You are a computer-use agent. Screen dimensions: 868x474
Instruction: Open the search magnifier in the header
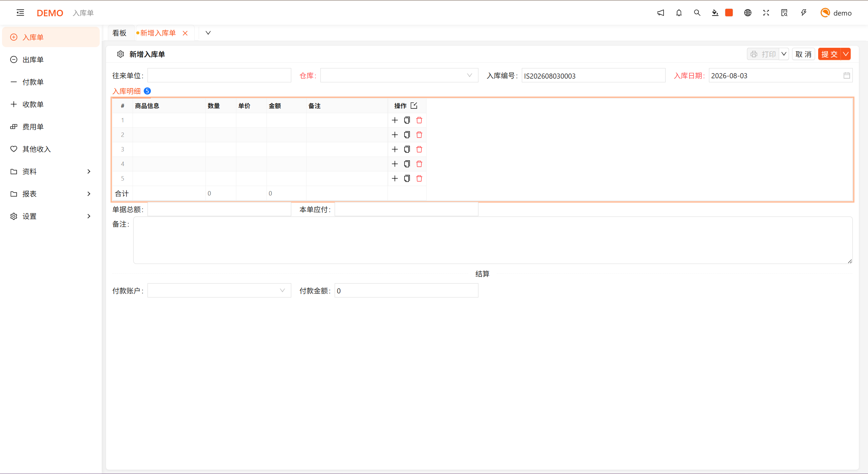[697, 13]
